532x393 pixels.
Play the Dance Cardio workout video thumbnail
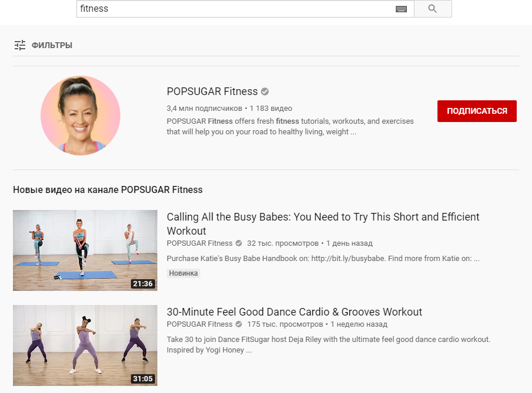(85, 345)
